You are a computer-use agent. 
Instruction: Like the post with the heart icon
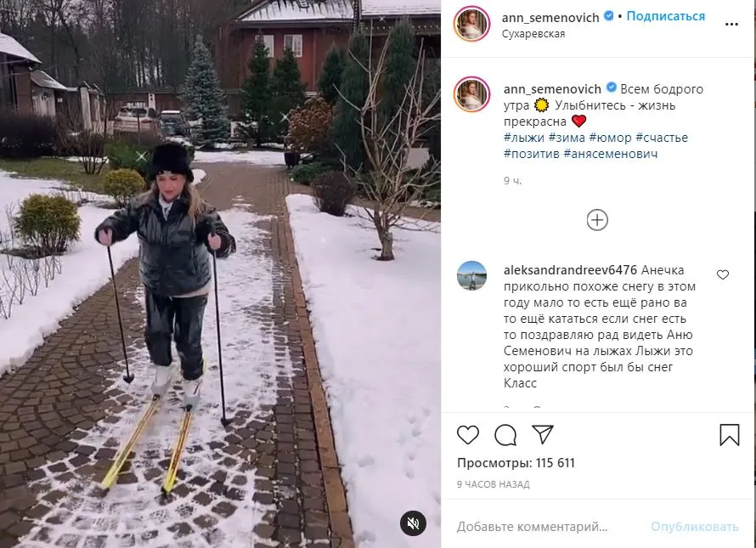tap(468, 435)
